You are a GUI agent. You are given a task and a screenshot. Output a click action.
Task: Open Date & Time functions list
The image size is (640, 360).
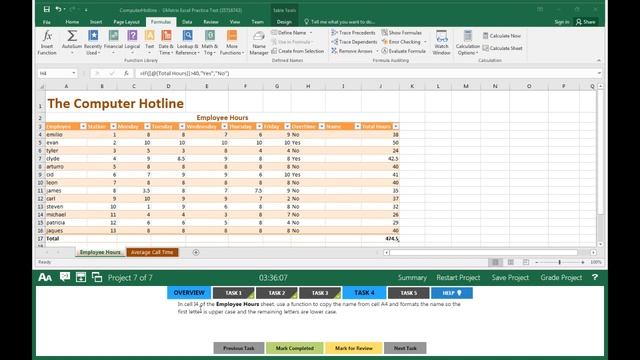[x=166, y=42]
